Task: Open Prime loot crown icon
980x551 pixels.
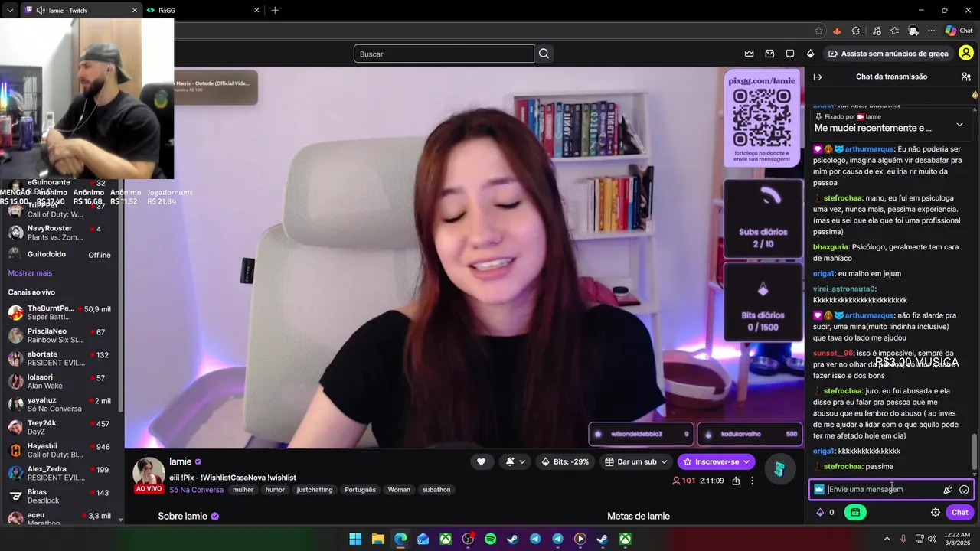Action: coord(749,54)
